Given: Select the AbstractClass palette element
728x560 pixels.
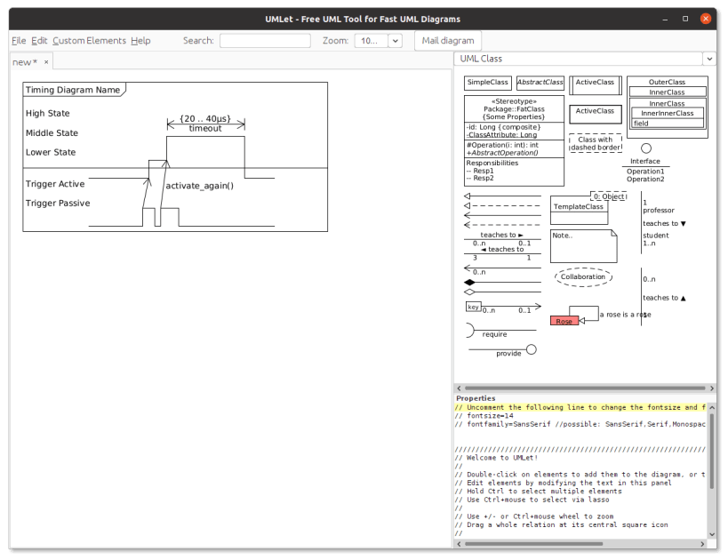Looking at the screenshot, I should pyautogui.click(x=540, y=83).
